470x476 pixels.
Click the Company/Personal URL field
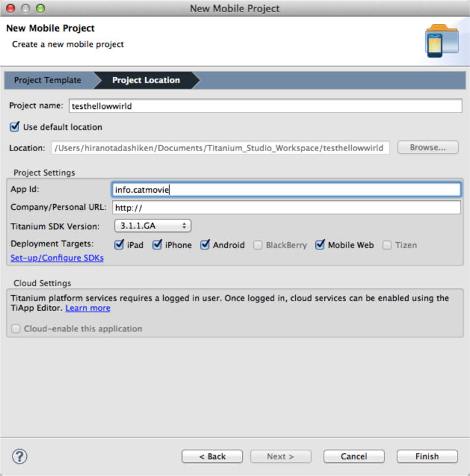286,208
